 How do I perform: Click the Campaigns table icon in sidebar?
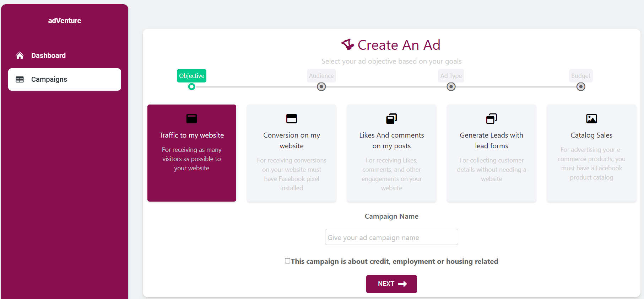coord(20,80)
